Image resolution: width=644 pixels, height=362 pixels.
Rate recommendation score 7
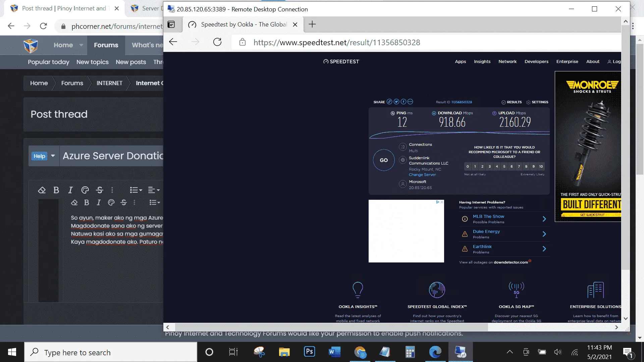[519, 166]
